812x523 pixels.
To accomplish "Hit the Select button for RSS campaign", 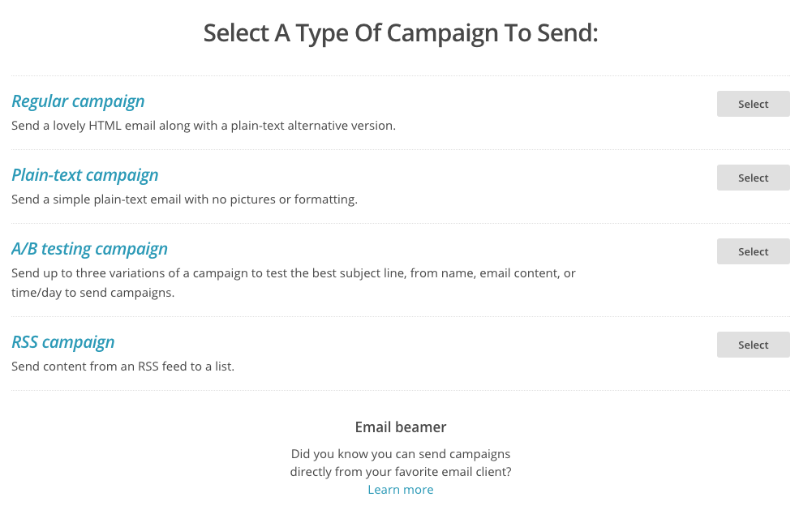I will [x=753, y=345].
